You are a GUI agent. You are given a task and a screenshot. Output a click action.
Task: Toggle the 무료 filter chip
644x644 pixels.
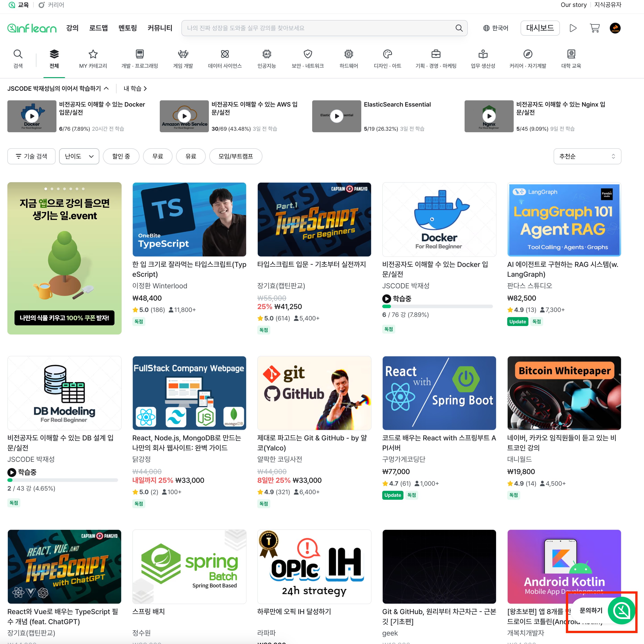click(158, 156)
